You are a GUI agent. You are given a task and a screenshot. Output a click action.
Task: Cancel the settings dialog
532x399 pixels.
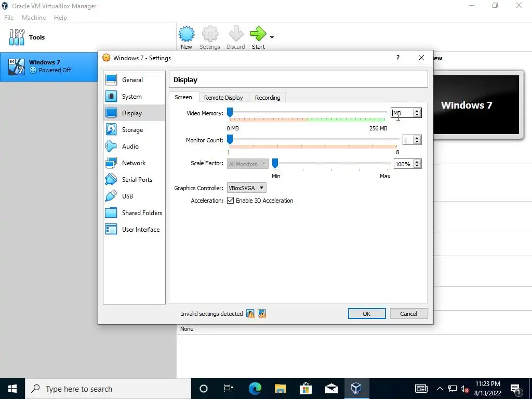(x=408, y=313)
